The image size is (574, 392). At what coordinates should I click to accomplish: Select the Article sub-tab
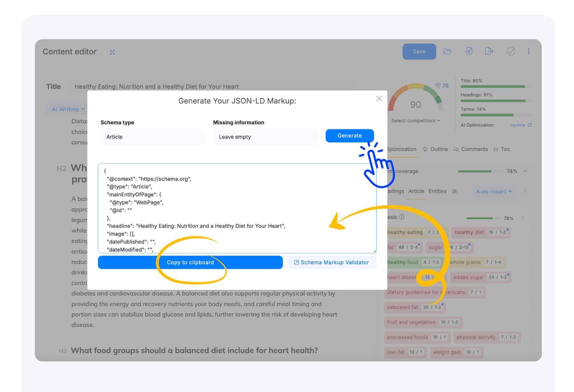pyautogui.click(x=416, y=191)
